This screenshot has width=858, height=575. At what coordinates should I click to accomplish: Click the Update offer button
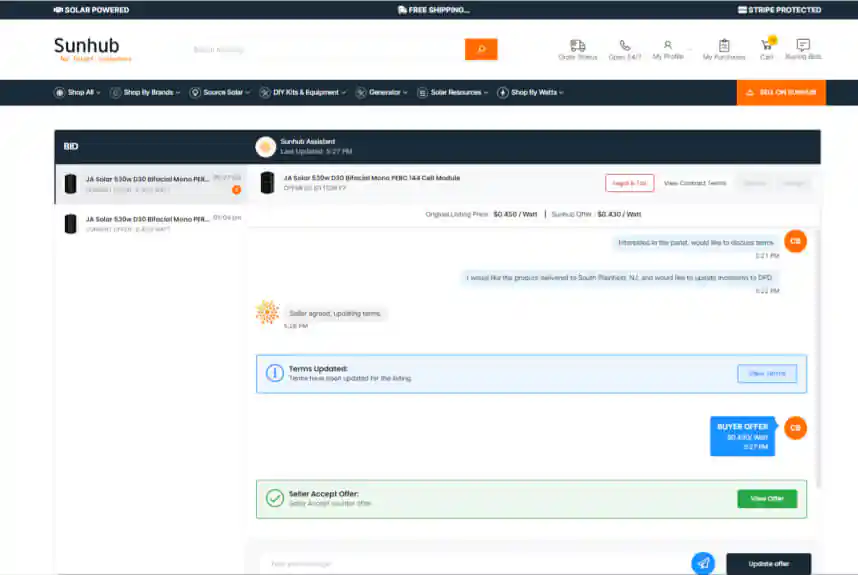[768, 564]
